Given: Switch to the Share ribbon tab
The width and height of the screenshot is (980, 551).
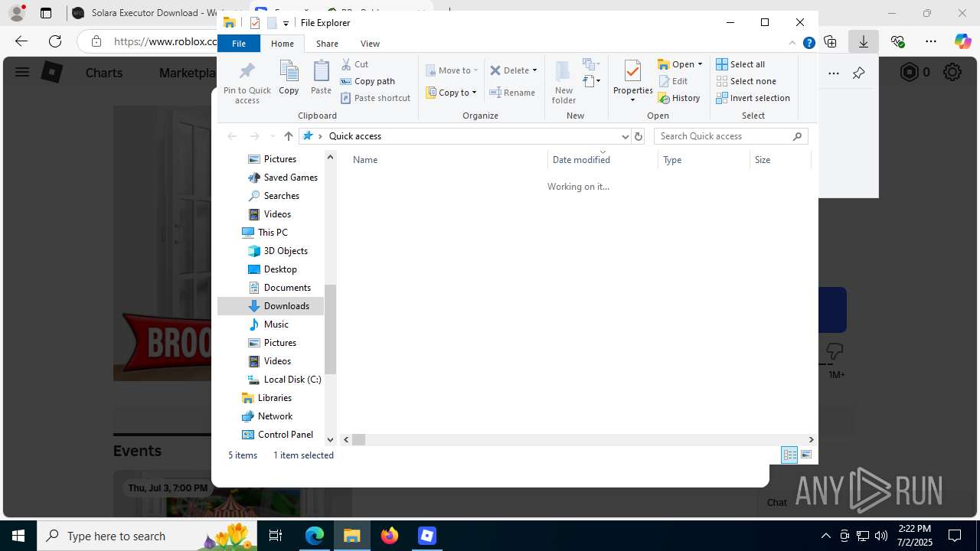Looking at the screenshot, I should pyautogui.click(x=327, y=44).
